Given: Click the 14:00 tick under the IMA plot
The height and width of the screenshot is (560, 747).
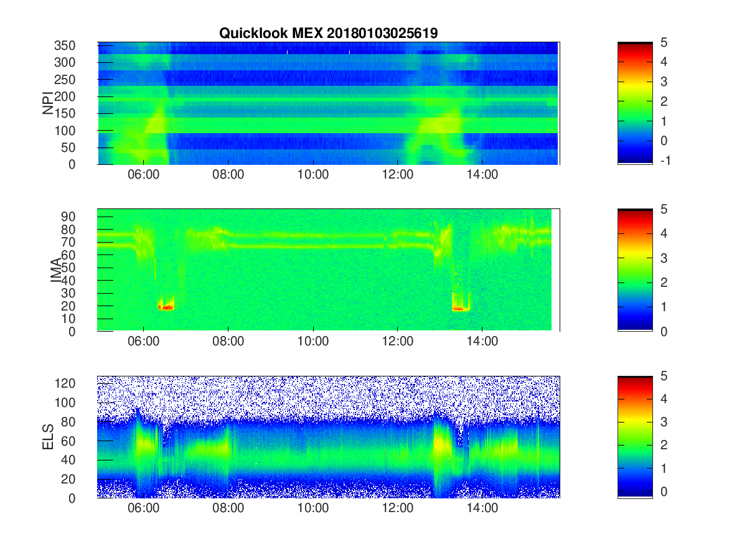Looking at the screenshot, I should click(482, 342).
